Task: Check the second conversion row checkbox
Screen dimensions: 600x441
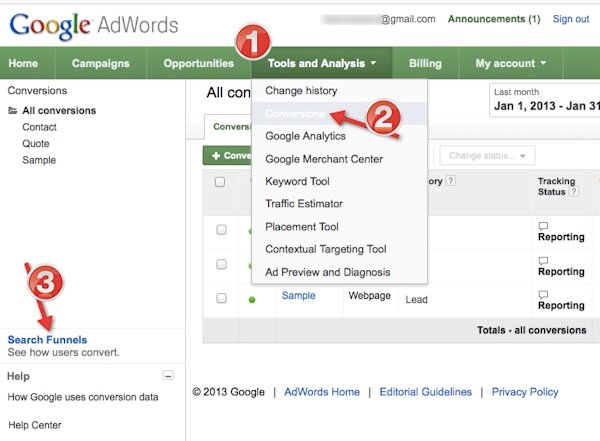Action: (221, 264)
